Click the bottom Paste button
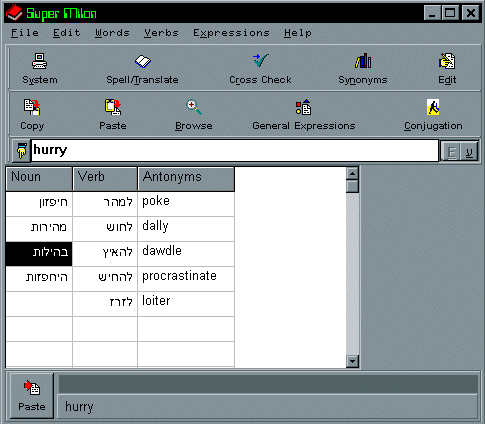Viewport: 485px width, 424px height. point(32,396)
